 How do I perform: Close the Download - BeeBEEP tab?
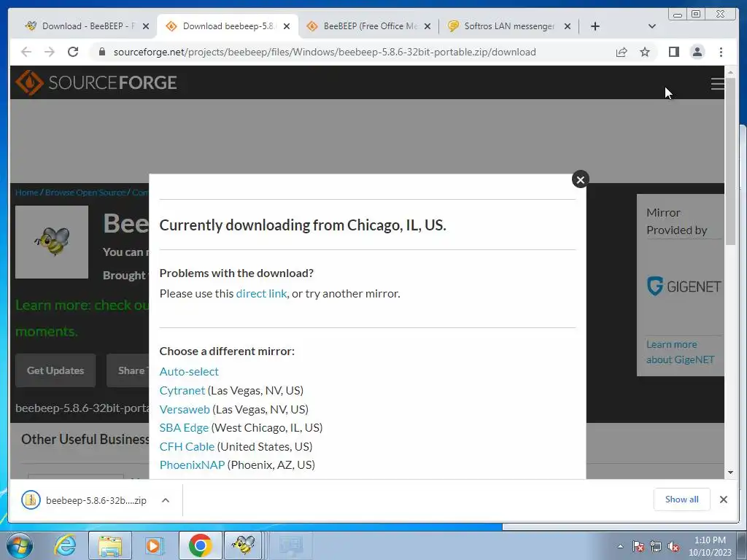146,27
